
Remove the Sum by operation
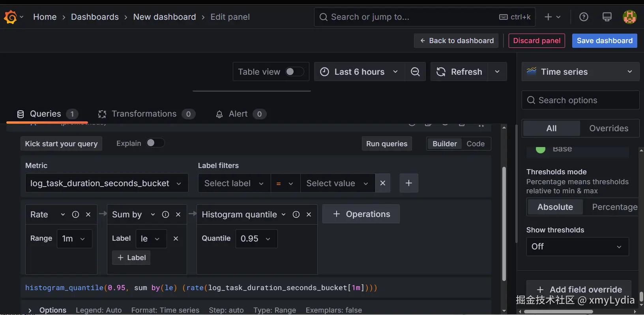(x=178, y=214)
